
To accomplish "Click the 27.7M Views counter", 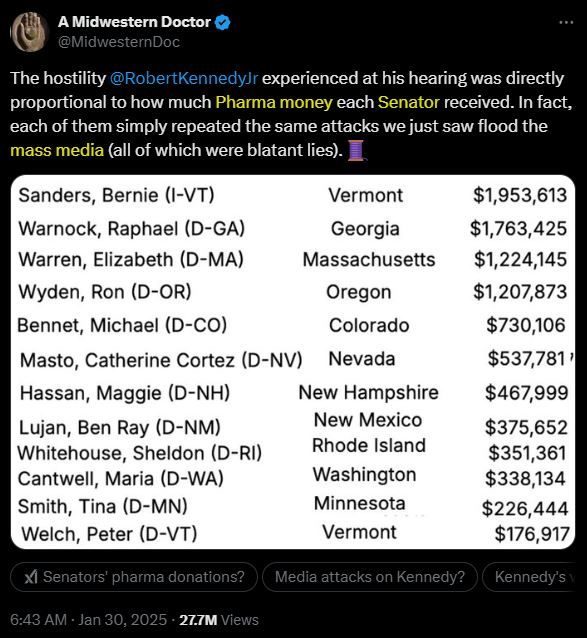I will (219, 620).
